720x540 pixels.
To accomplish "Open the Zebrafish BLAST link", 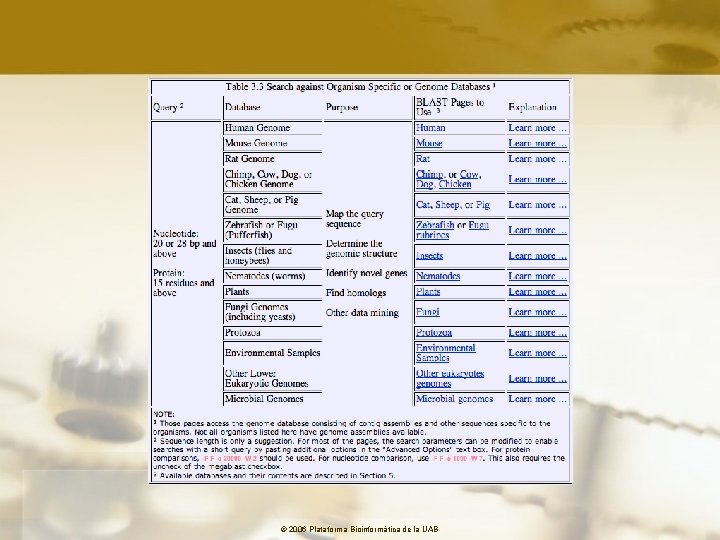I will click(x=435, y=225).
